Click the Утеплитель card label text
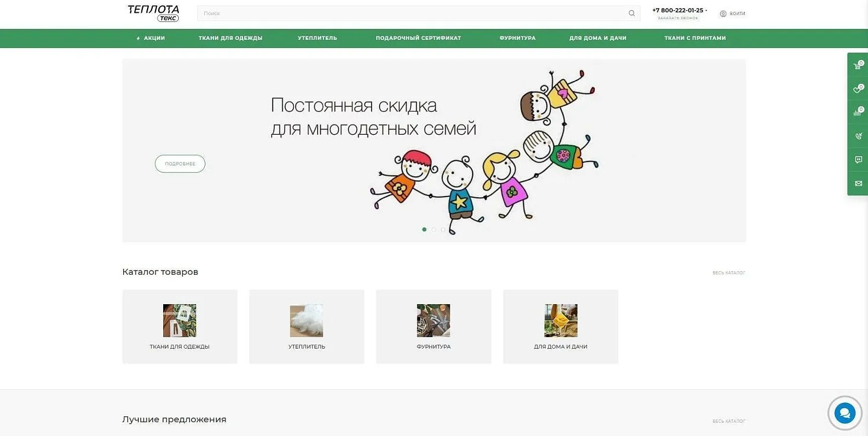This screenshot has height=436, width=868. coord(307,347)
